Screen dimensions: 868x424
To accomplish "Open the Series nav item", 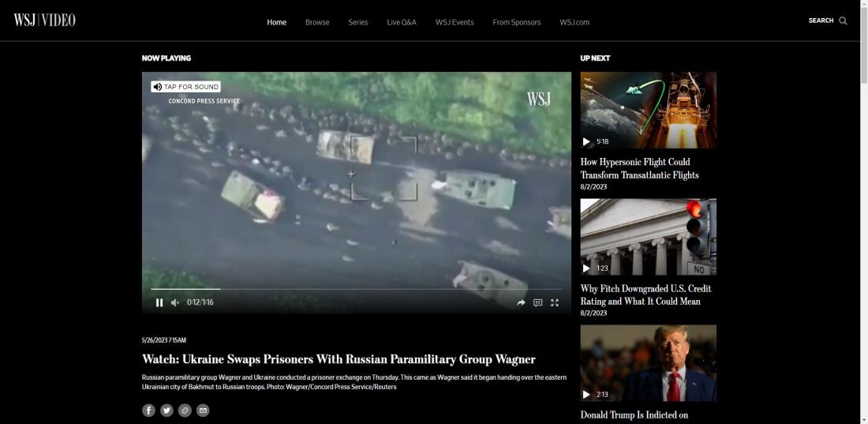I will (x=358, y=22).
